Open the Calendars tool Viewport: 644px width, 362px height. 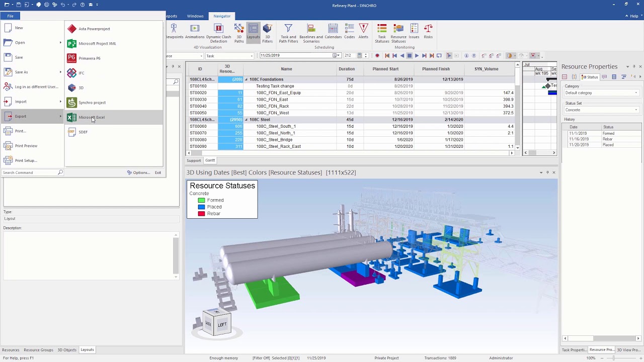(x=333, y=32)
